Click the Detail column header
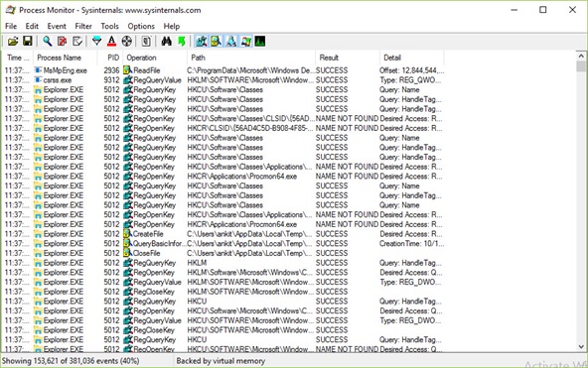Screen dimensions: 588x368 412,58
